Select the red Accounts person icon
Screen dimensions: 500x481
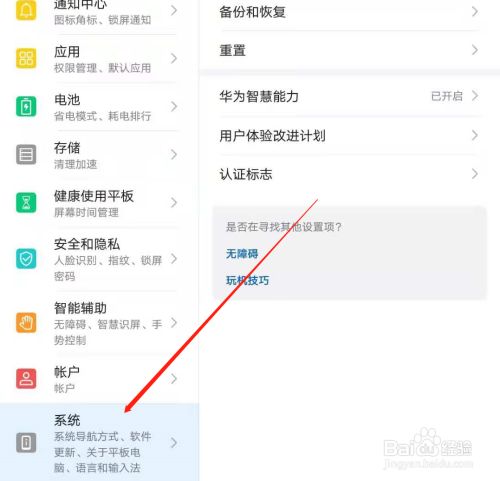point(26,378)
